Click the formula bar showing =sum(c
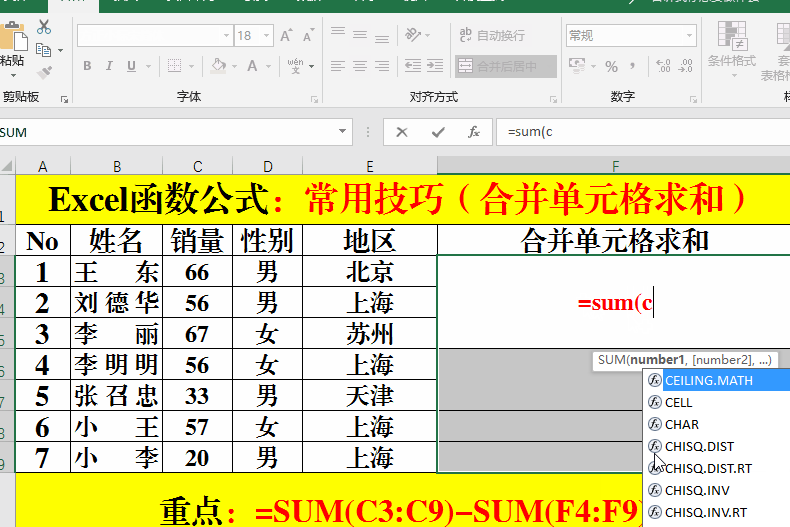 [x=643, y=132]
